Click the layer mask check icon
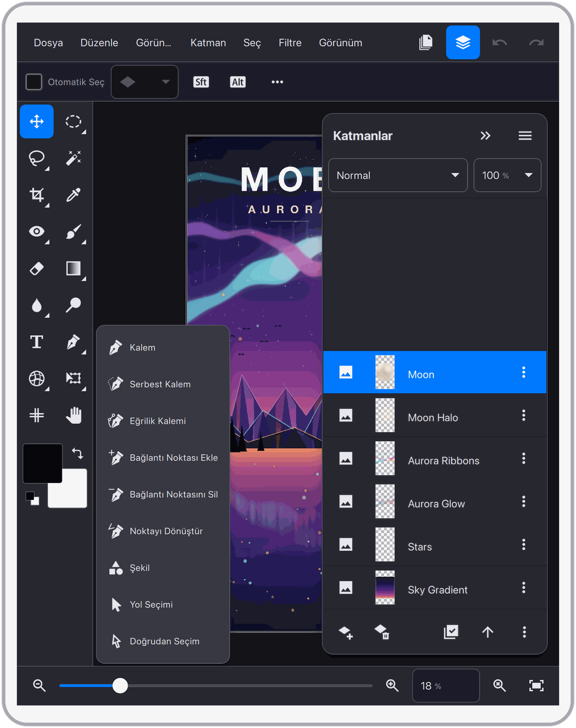The image size is (576, 728). (451, 632)
